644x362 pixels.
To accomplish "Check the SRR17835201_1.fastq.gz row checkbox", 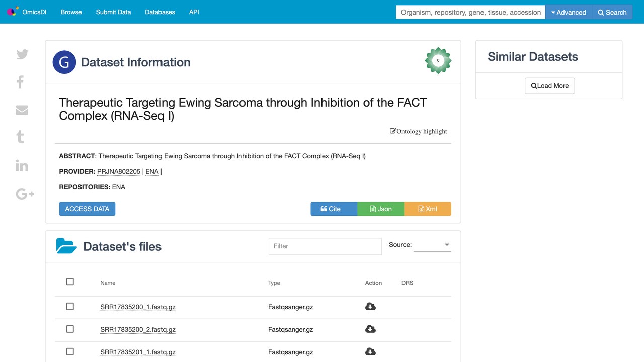I will [x=70, y=352].
